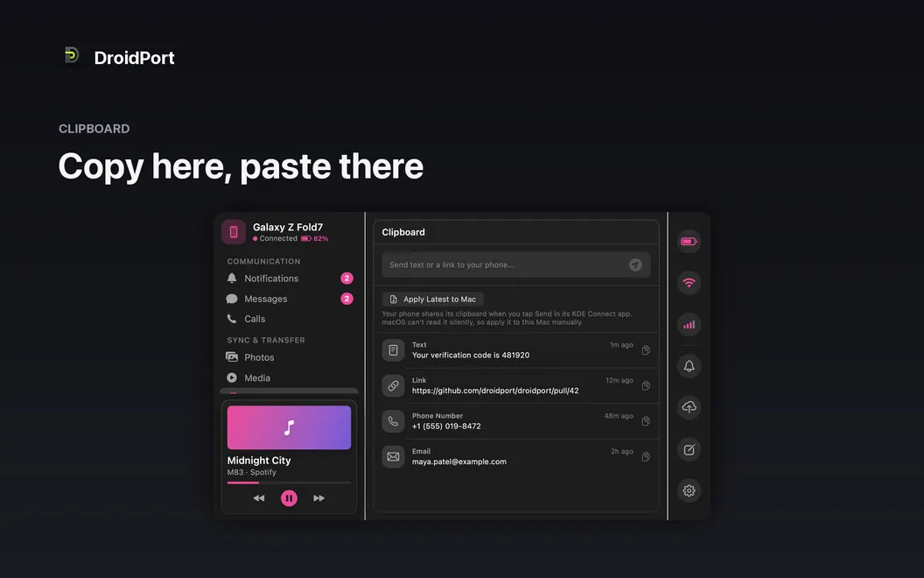Click the compose note icon in right rail
This screenshot has width=924, height=578.
pos(689,449)
